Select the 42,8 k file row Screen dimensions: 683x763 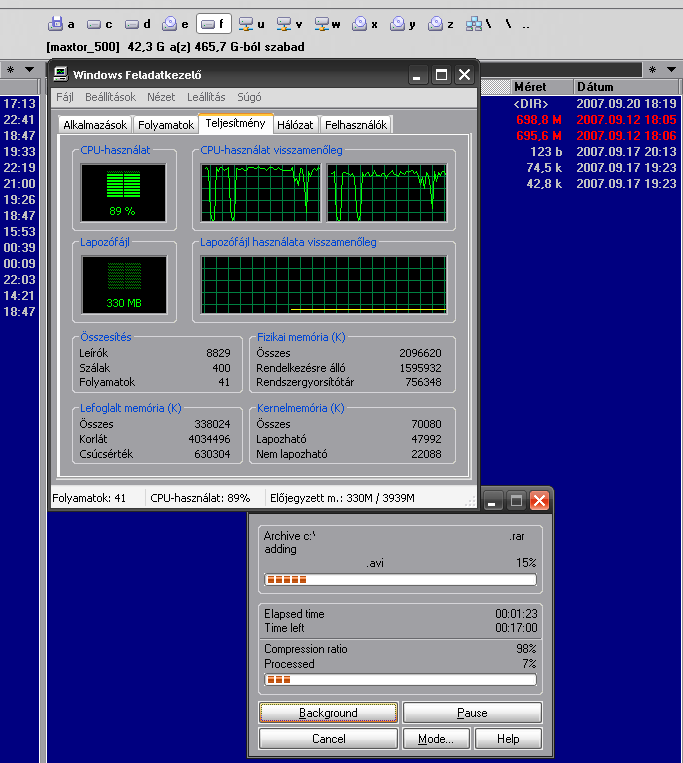point(582,184)
